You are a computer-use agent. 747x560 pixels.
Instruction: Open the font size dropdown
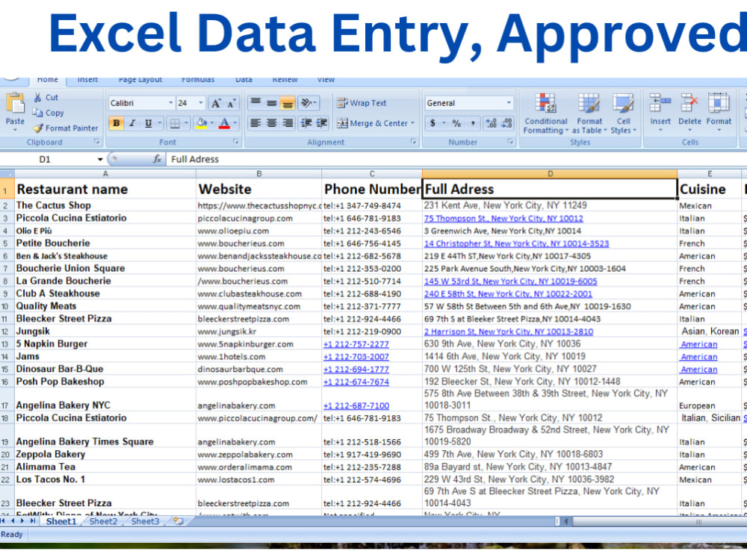point(200,102)
